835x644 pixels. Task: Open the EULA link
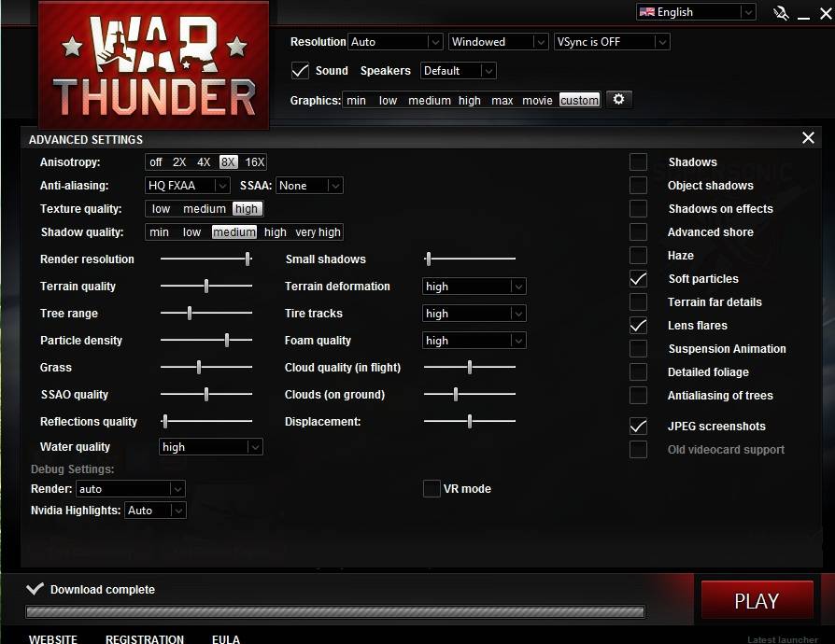point(226,638)
